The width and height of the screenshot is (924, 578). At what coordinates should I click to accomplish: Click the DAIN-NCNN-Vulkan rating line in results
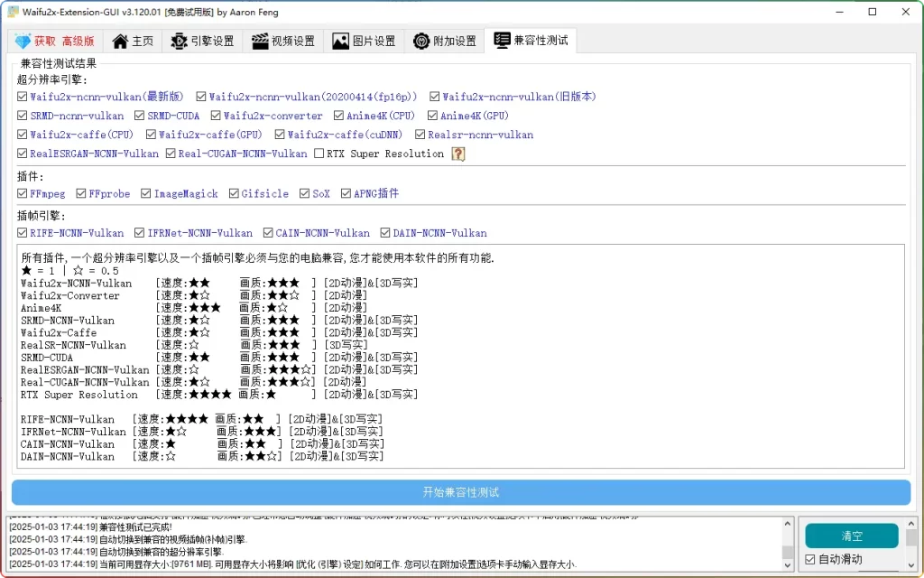point(202,456)
